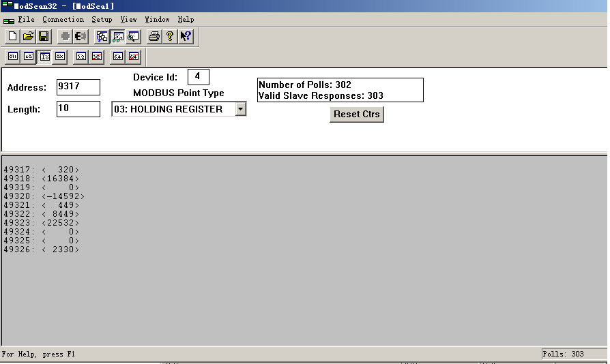This screenshot has width=610, height=364.
Task: Click the Device Id input field
Action: 198,77
